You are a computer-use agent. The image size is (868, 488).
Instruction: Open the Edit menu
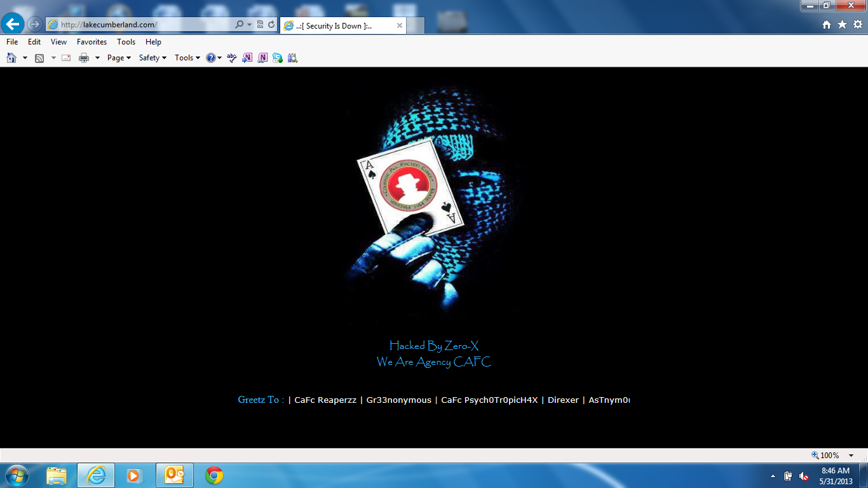[x=34, y=42]
